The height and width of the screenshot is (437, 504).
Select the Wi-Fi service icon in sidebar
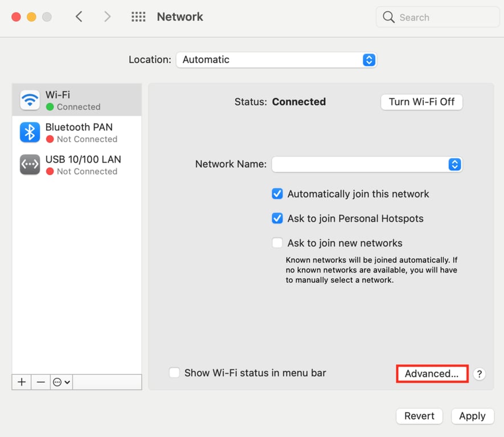point(29,100)
